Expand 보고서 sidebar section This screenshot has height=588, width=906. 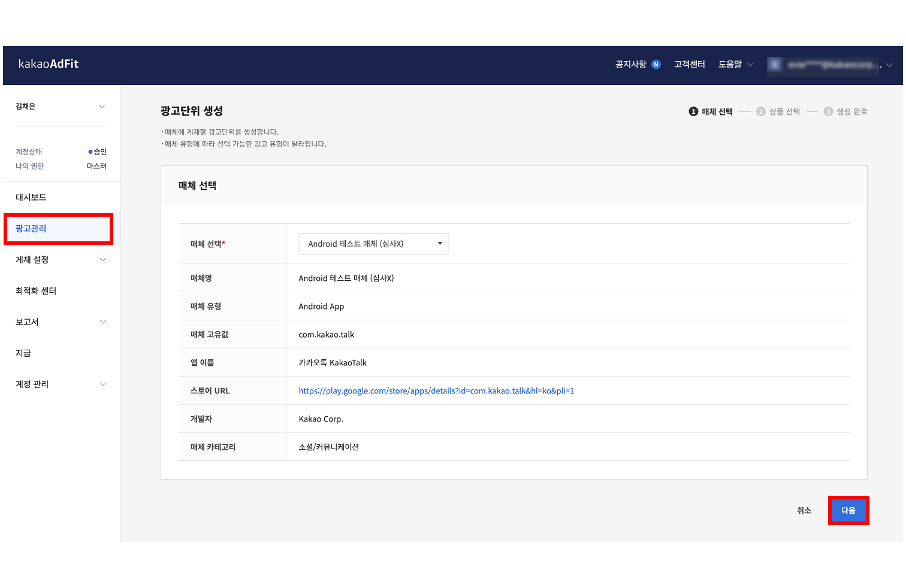(61, 322)
